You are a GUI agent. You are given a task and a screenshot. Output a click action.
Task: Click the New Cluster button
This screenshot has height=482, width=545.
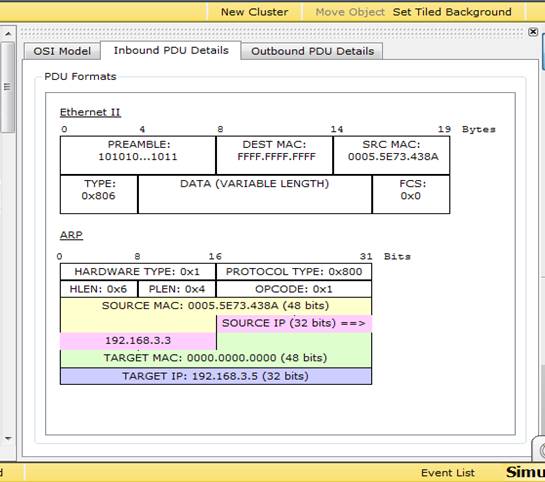point(254,12)
